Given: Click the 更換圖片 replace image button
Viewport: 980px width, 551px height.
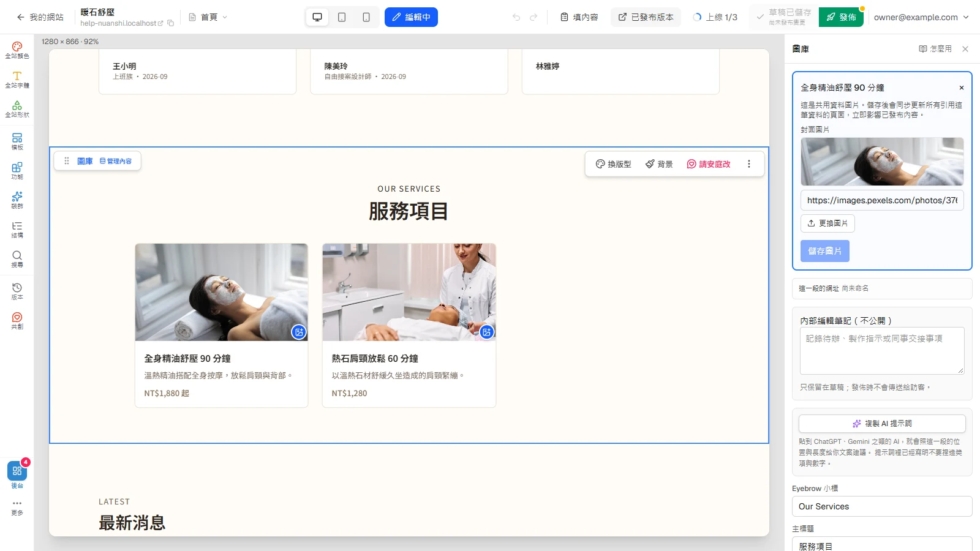Looking at the screenshot, I should coord(827,223).
